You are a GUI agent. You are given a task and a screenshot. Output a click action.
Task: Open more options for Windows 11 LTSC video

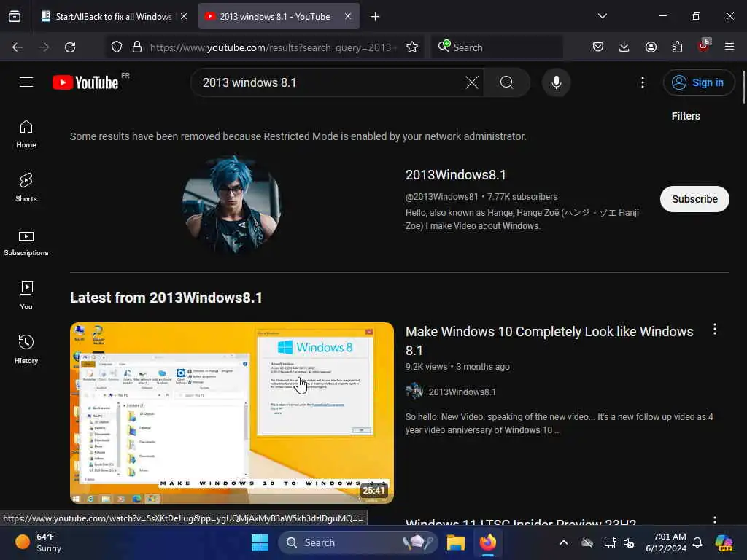coord(715,520)
